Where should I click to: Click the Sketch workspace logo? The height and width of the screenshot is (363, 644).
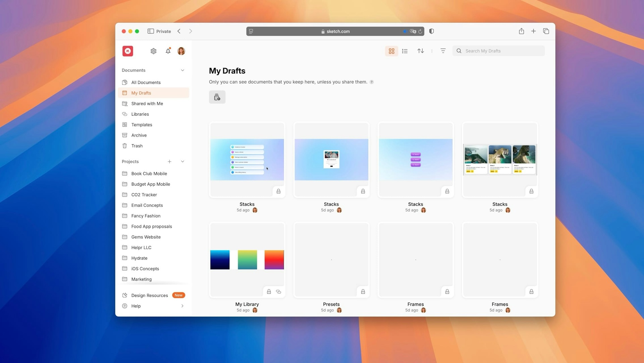tap(127, 51)
